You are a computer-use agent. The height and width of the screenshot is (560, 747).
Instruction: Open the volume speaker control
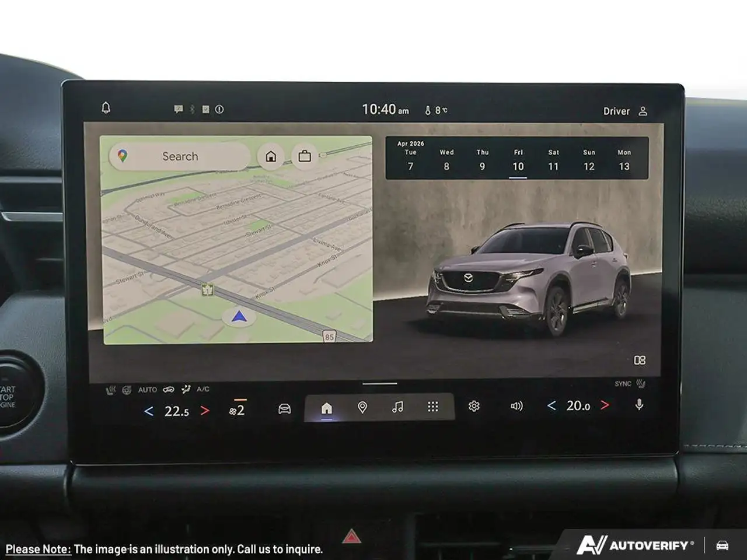pyautogui.click(x=516, y=406)
